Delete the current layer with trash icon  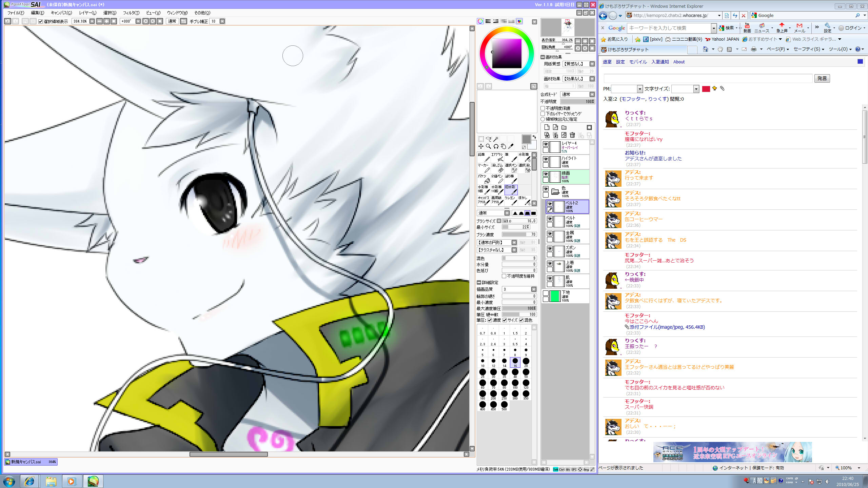[572, 135]
